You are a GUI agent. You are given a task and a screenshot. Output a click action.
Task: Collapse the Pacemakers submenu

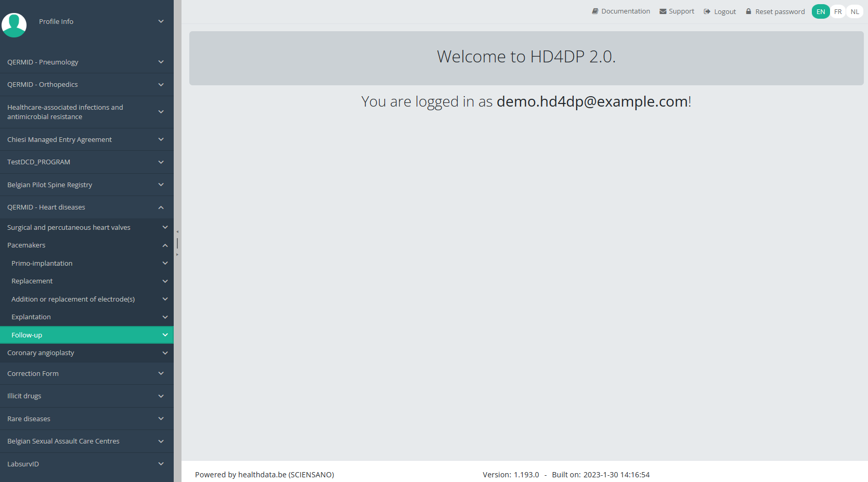coord(165,245)
